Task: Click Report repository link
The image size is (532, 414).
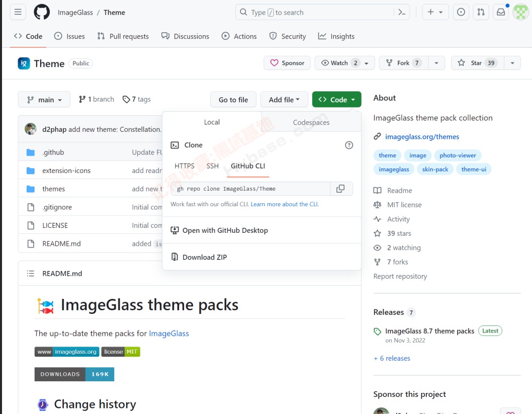Action: [400, 276]
